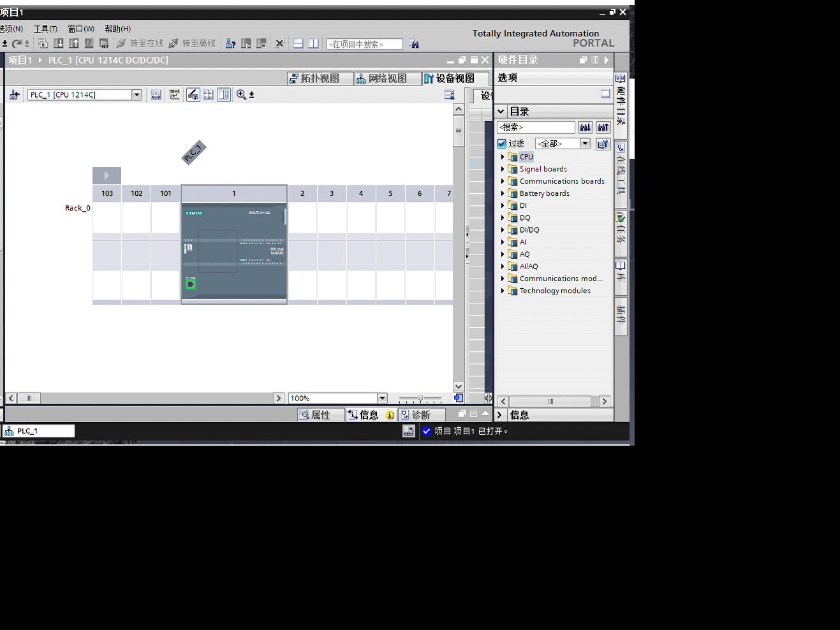This screenshot has height=630, width=840.
Task: Expand the Signal boards folder
Action: [x=503, y=169]
